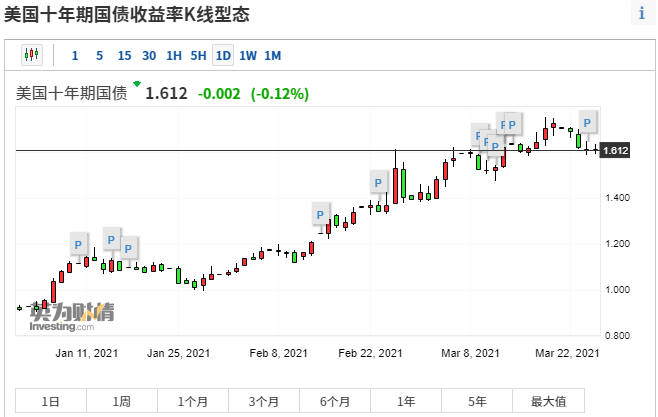Screen dimensions: 658x417
Task: Choose the 1W weekly interval
Action: coord(247,55)
